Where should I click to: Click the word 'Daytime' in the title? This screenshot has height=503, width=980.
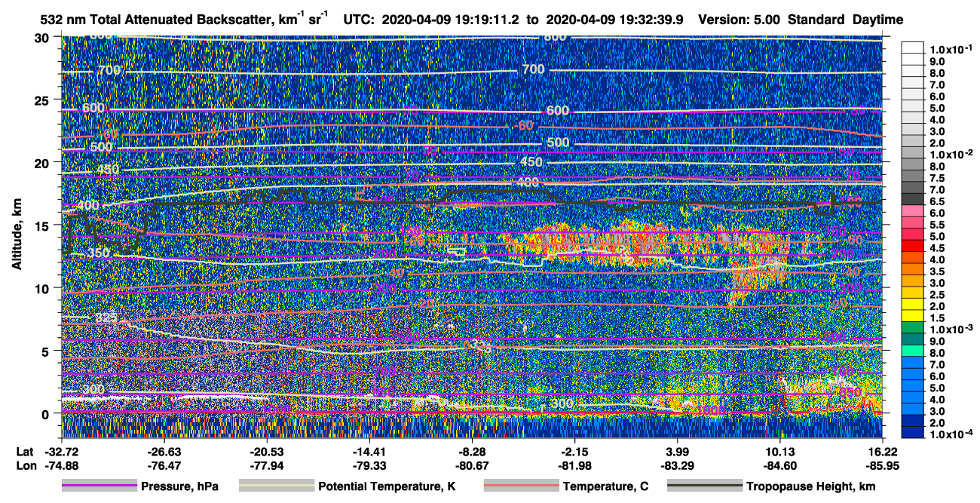tap(877, 20)
